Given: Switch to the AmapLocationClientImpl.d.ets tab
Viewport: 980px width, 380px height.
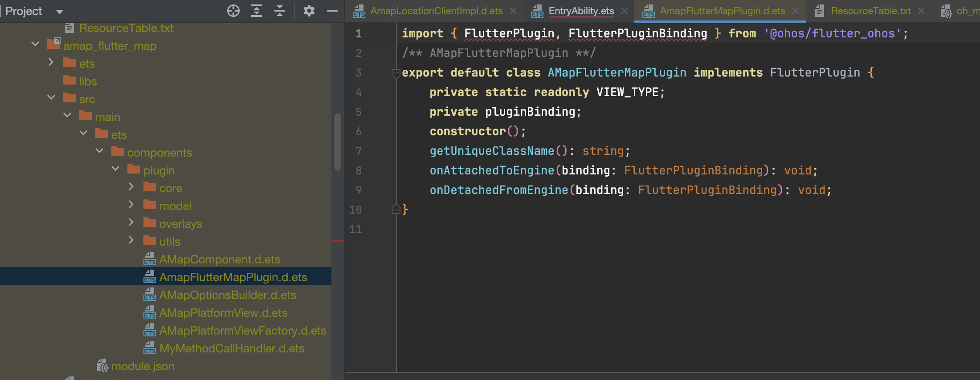Looking at the screenshot, I should tap(436, 11).
